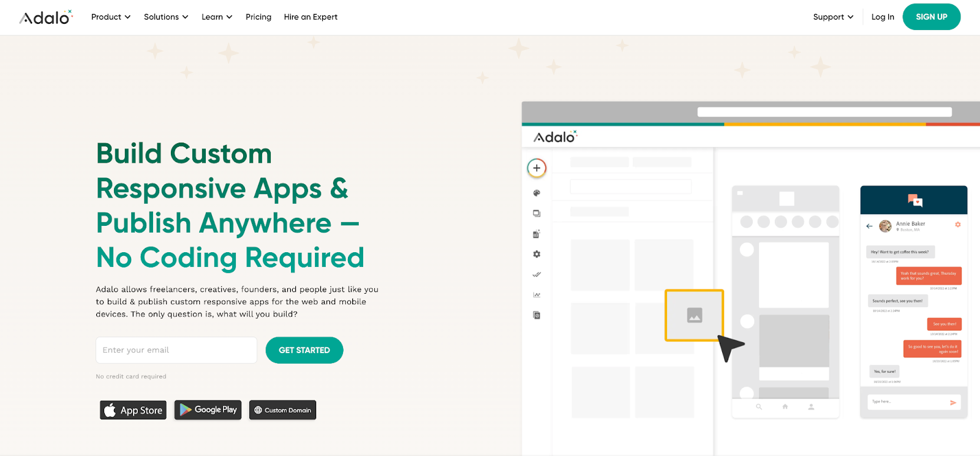Click the send arrow icon in chat
Viewport: 980px width, 456px height.
(953, 402)
